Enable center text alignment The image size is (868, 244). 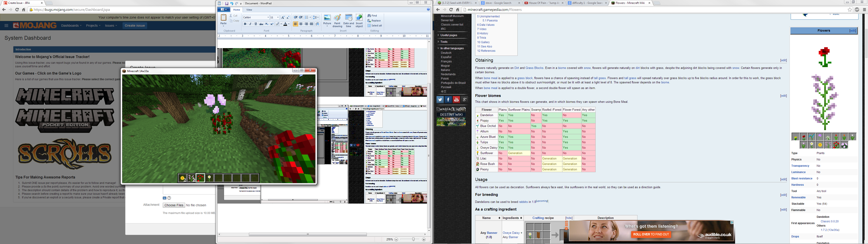point(301,24)
